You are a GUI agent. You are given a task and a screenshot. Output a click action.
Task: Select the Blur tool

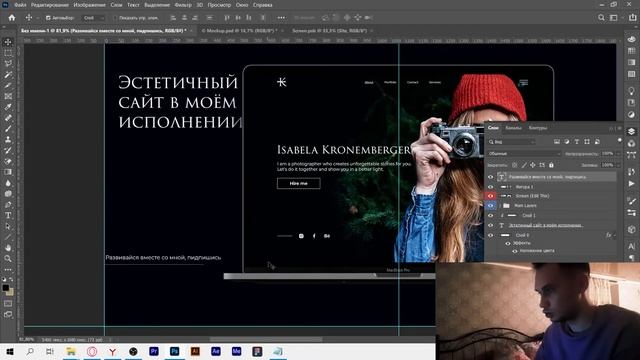point(8,183)
